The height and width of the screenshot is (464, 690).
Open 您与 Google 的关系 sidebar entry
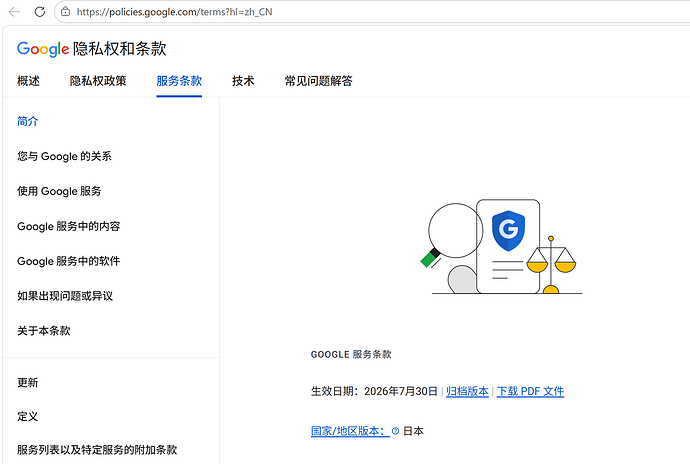(x=64, y=156)
